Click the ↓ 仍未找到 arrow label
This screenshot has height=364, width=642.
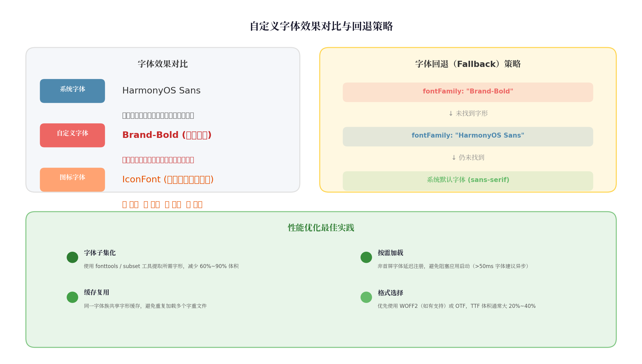click(x=468, y=157)
